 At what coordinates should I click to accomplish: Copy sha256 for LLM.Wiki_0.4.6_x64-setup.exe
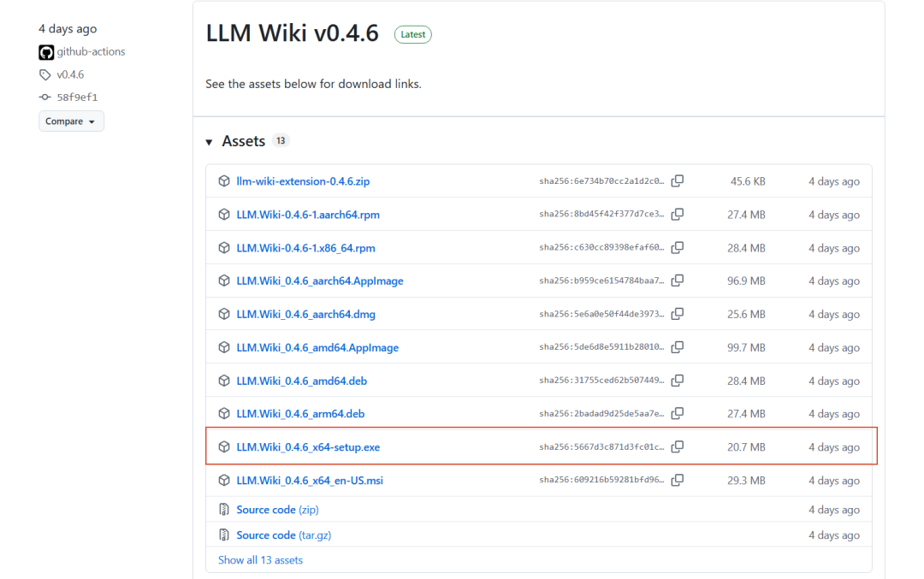tap(678, 446)
